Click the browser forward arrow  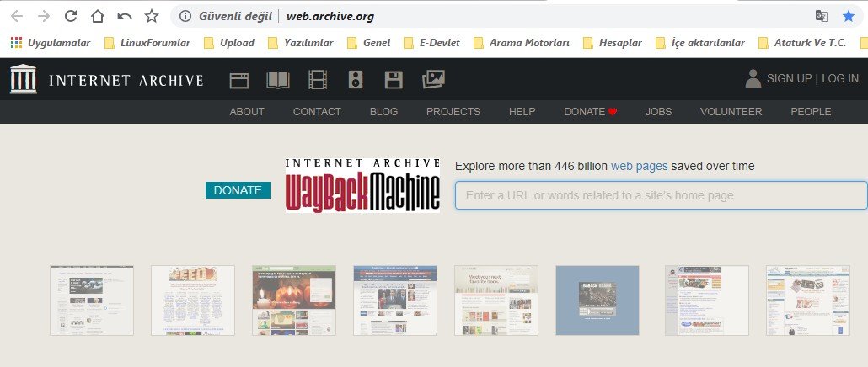pyautogui.click(x=44, y=16)
